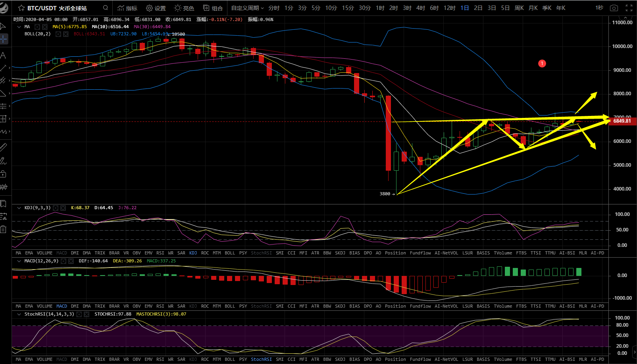Switch StochRSI panel to the CCI indicator

292,359
